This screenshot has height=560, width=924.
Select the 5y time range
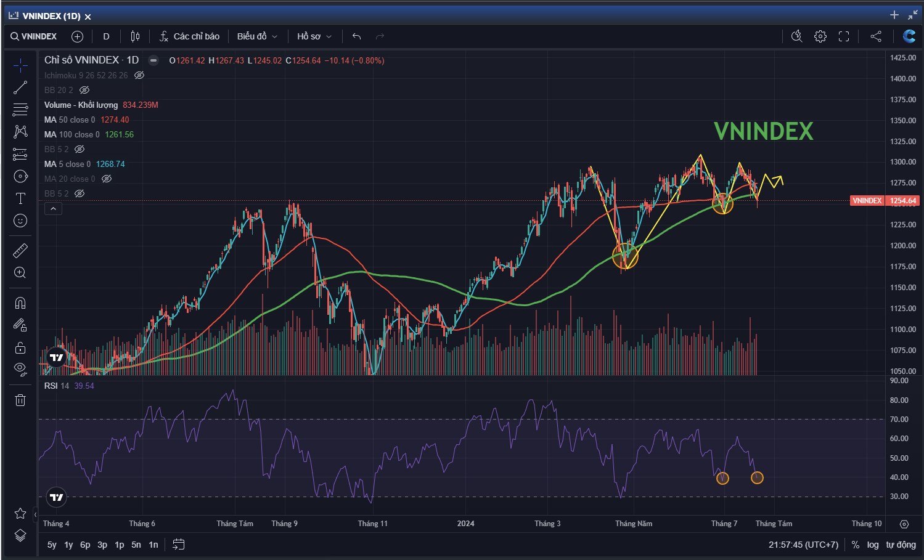(52, 545)
